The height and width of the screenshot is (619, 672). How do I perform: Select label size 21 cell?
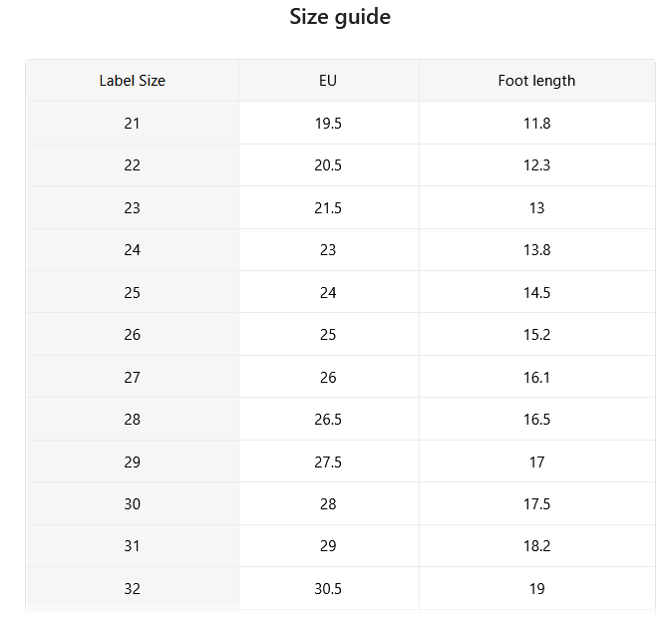pyautogui.click(x=132, y=123)
